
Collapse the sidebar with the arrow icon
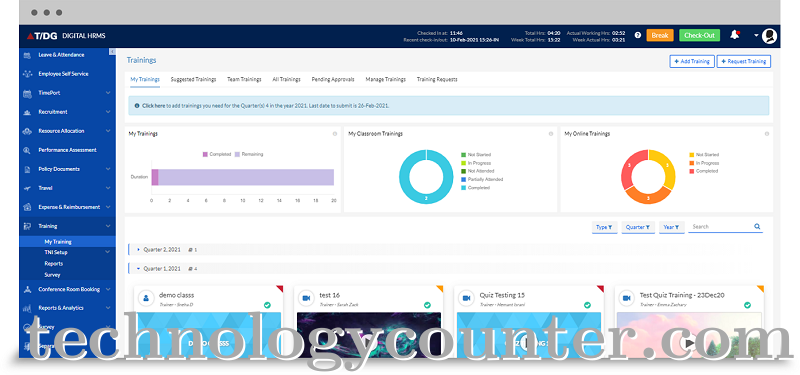coord(112,52)
